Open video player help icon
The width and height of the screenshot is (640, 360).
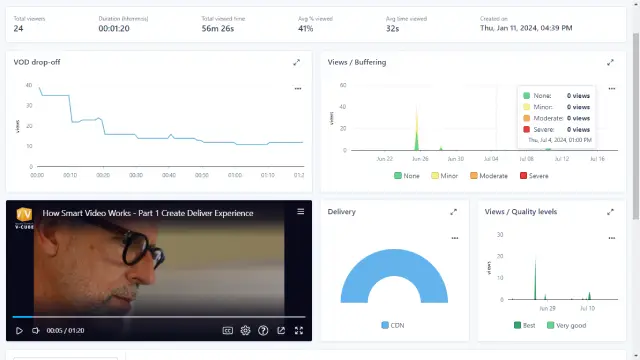(x=263, y=331)
